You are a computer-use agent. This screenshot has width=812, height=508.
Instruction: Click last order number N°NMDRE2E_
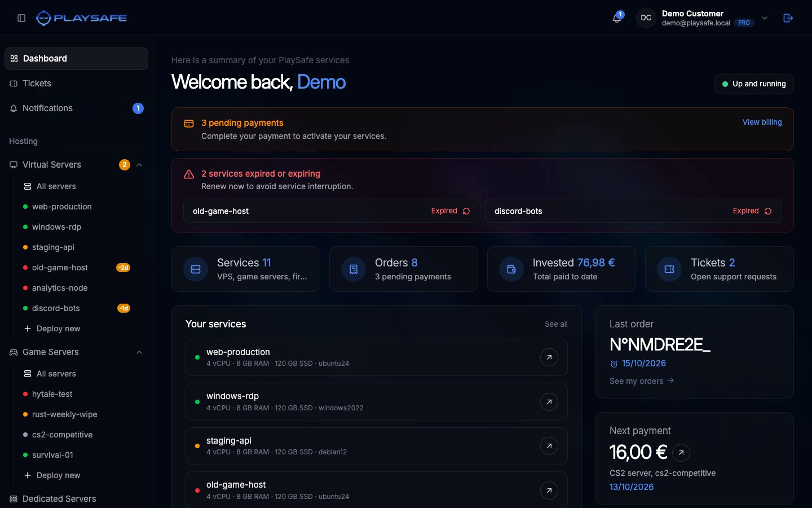pyautogui.click(x=660, y=344)
